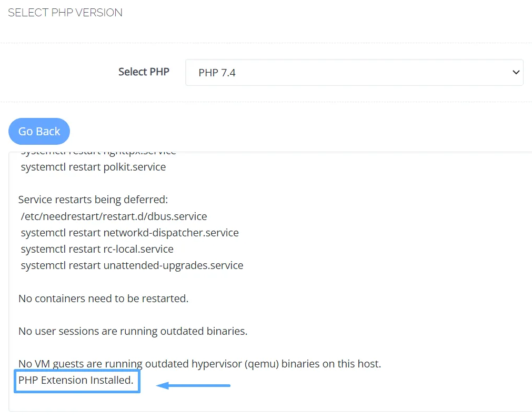Click the partially hidden top line of the log
The width and height of the screenshot is (532, 418).
98,153
